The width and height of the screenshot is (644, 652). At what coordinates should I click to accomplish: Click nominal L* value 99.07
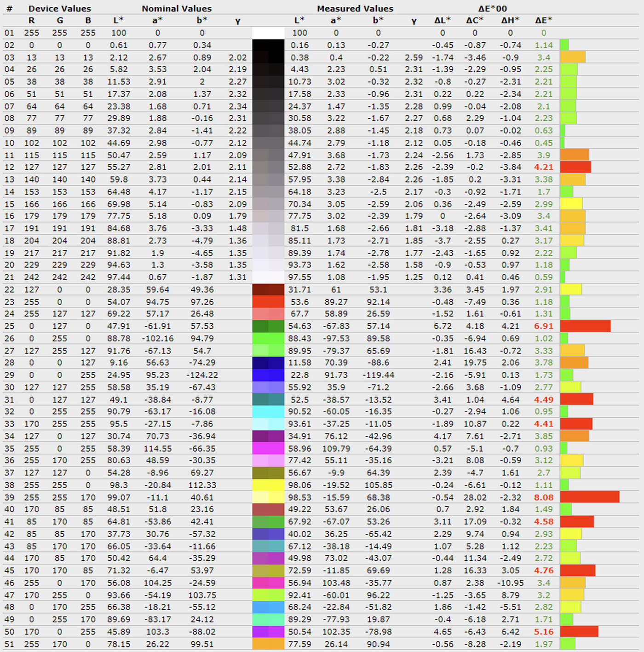click(119, 497)
